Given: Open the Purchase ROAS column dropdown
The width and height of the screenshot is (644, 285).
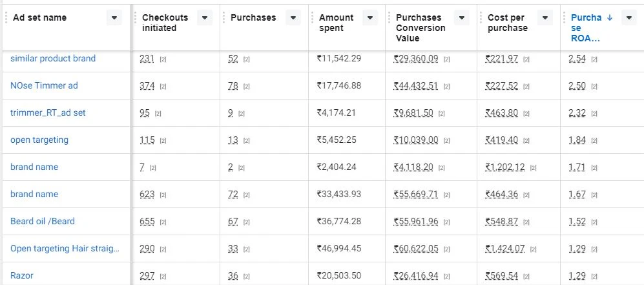Looking at the screenshot, I should pyautogui.click(x=628, y=17).
